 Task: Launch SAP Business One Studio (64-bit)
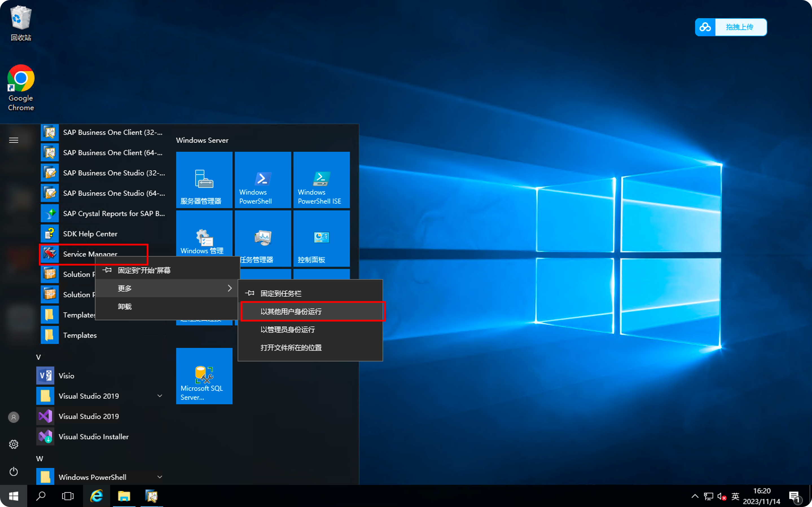coord(103,193)
